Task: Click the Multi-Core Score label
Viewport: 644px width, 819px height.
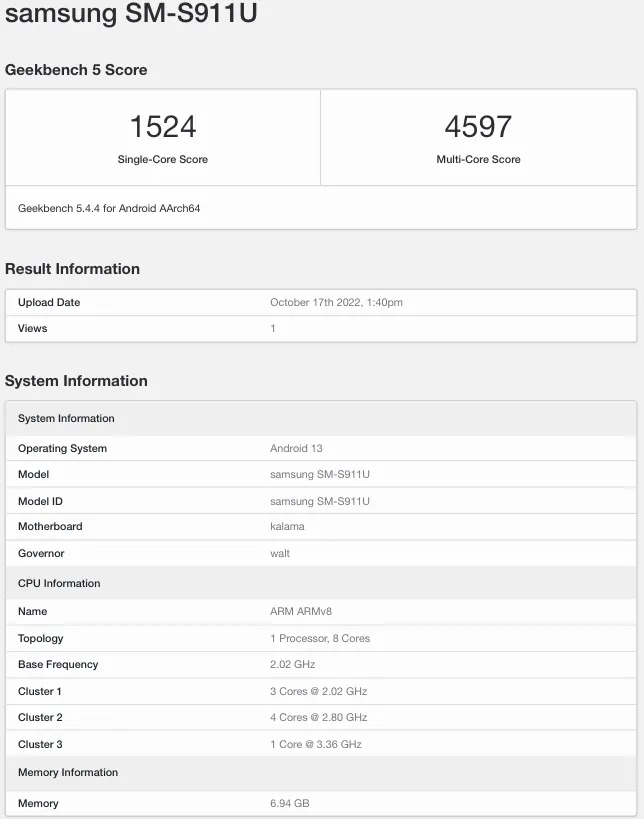Action: pos(478,159)
